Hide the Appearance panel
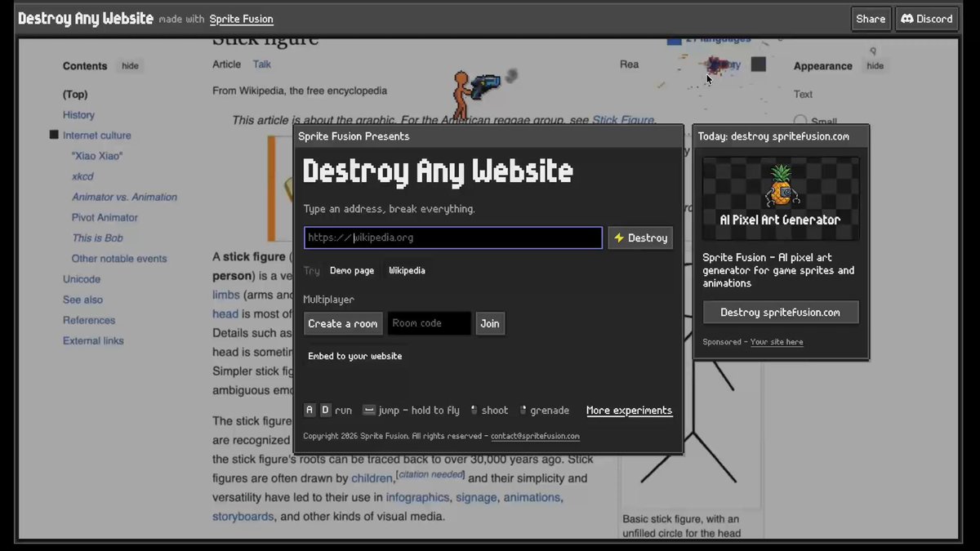Screen dimensions: 980x551 875,66
